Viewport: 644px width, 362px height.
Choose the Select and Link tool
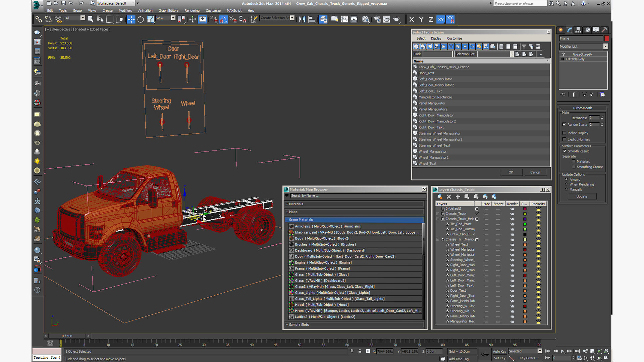coord(39,19)
